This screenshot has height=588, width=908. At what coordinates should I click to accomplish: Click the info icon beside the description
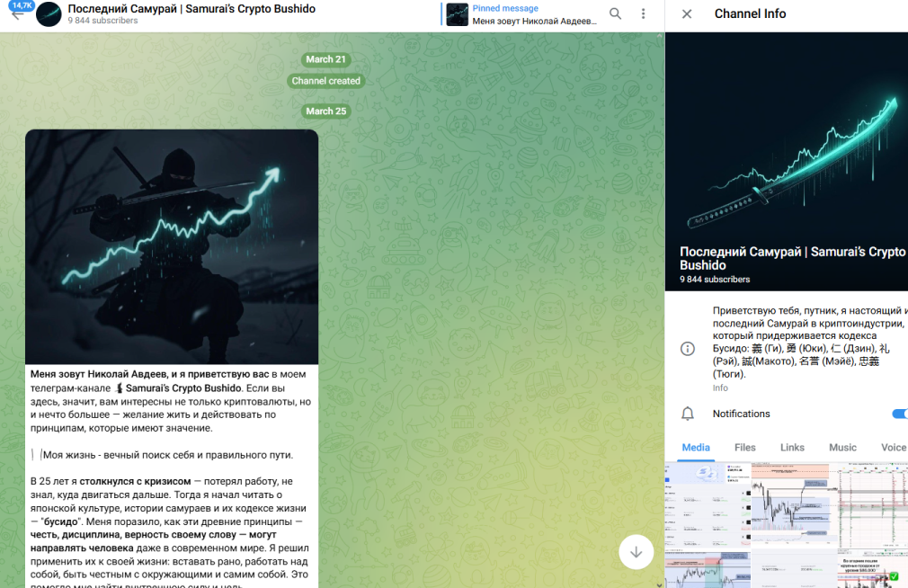(x=688, y=349)
